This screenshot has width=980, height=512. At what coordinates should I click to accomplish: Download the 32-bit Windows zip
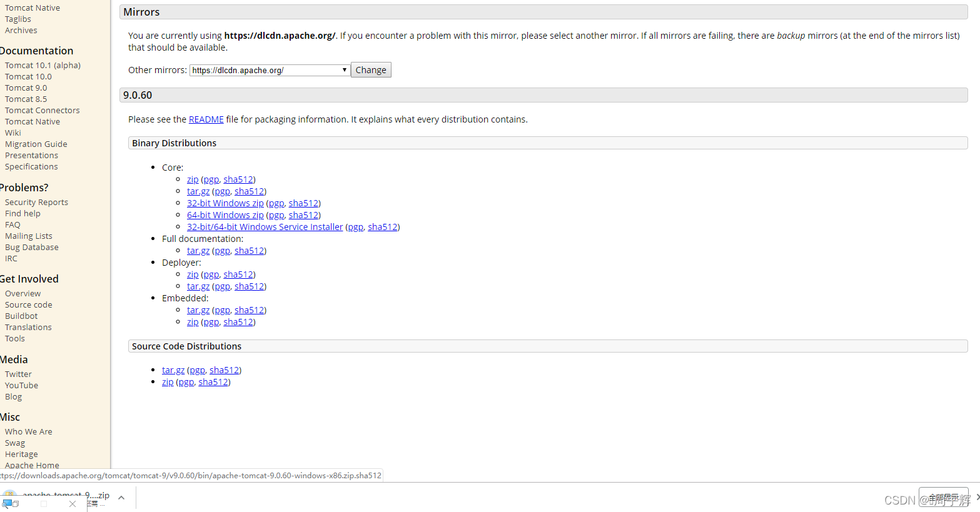(225, 203)
